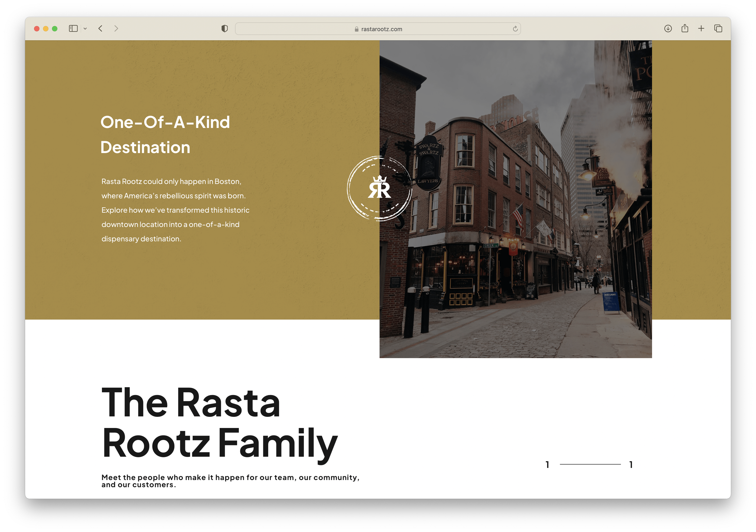756x532 pixels.
Task: Open the share menu icon
Action: tap(685, 28)
